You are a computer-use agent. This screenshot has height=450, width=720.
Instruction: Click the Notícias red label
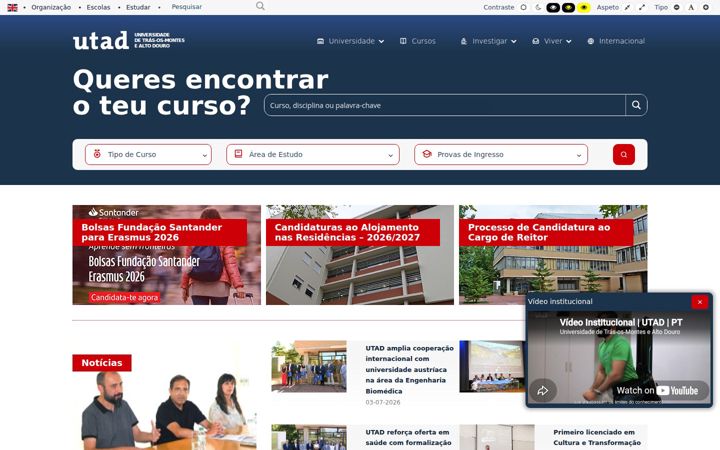(x=102, y=363)
